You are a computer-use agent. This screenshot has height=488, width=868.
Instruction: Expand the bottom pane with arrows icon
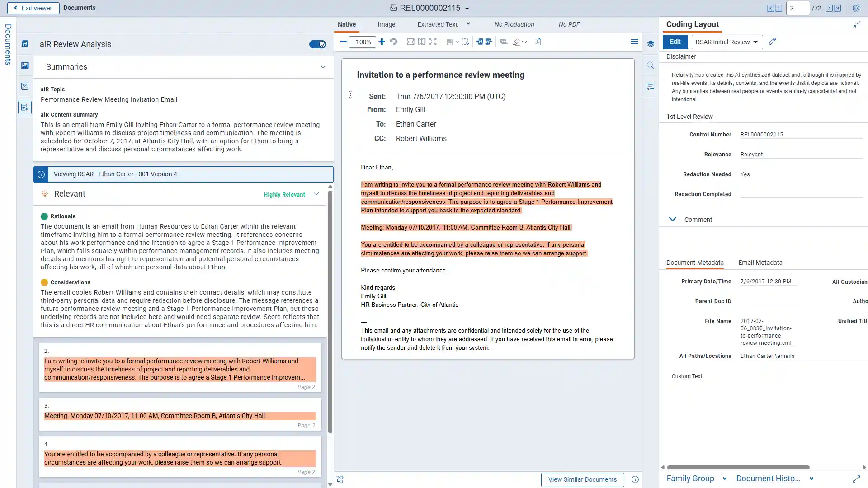coord(856,479)
